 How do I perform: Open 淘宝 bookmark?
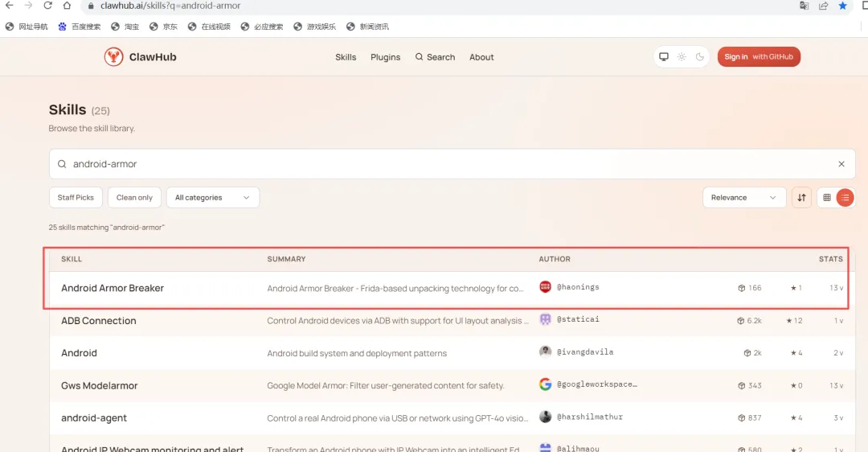click(x=125, y=27)
